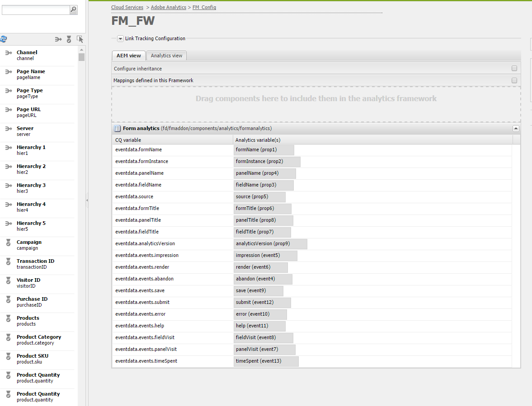Click the Hierarchy 5 arrow icon
This screenshot has height=406, width=532.
[9, 224]
